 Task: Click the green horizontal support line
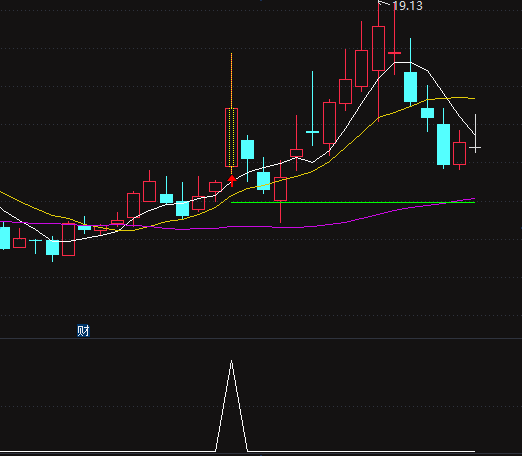[353, 202]
